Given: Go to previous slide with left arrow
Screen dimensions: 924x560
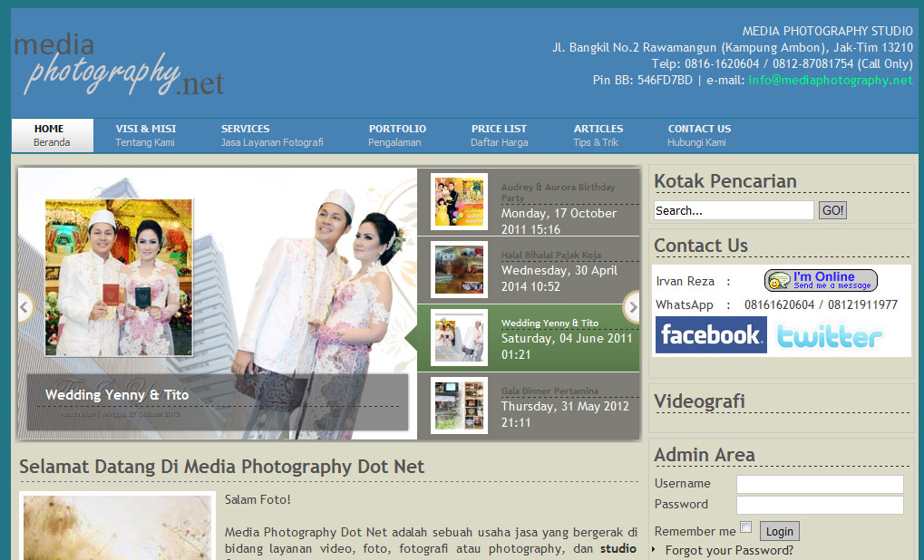Looking at the screenshot, I should 24,307.
